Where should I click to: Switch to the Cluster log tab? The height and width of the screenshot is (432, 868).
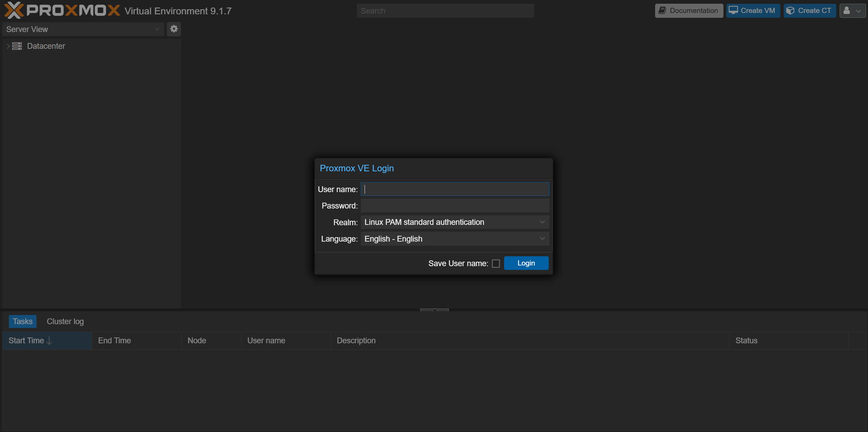coord(65,321)
